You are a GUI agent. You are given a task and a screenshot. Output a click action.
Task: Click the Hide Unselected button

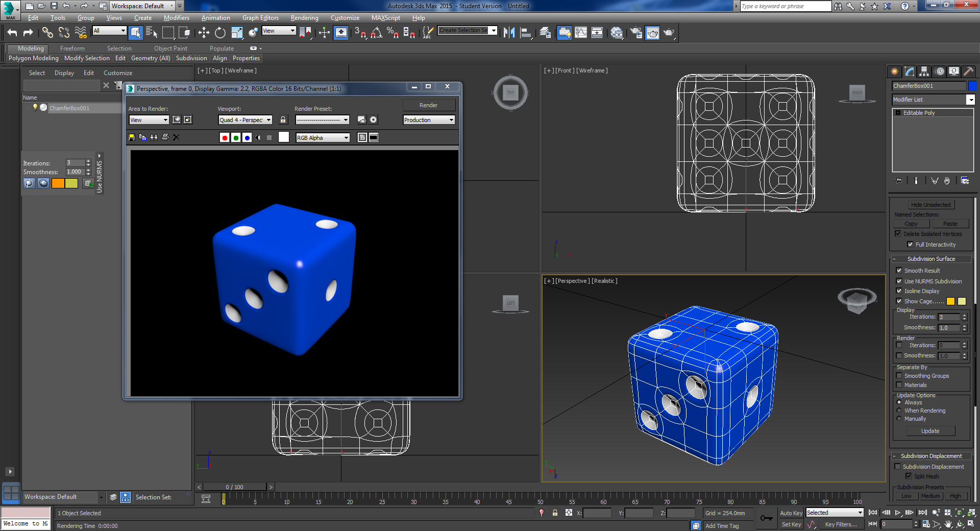[930, 205]
